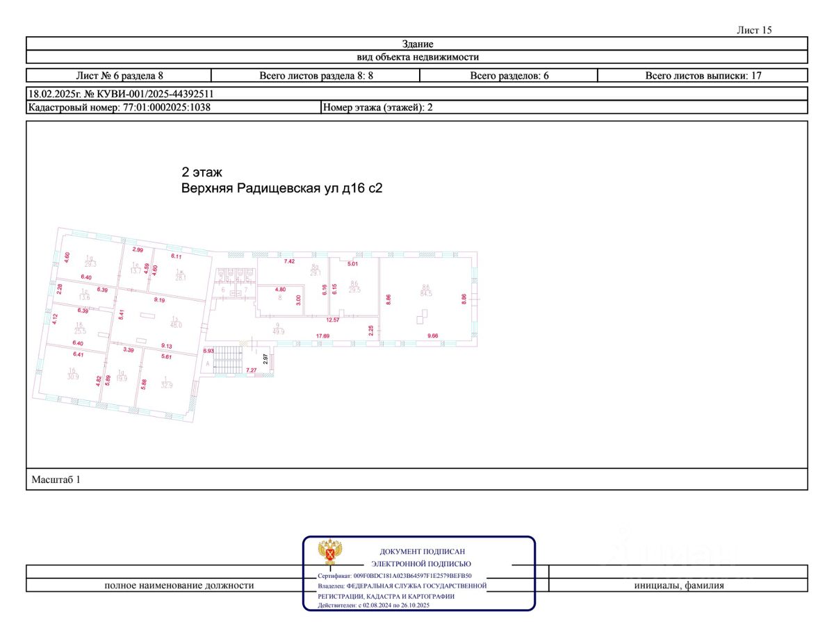Image resolution: width=834 pixels, height=644 pixels.
Task: Click the dimension 9.19 on the plan
Action: coord(159,300)
